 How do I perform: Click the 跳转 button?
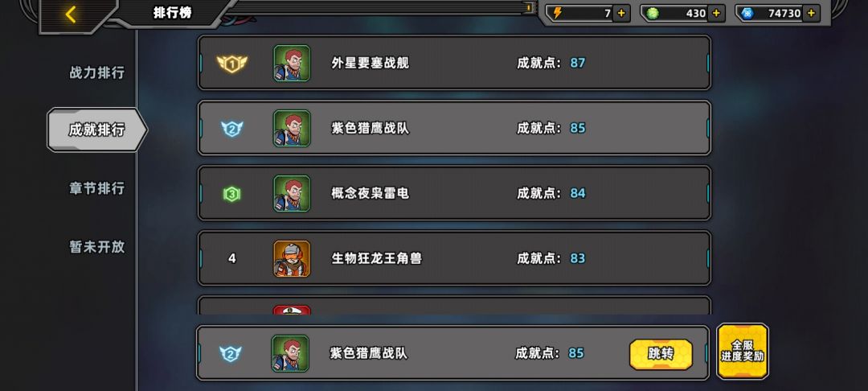point(661,354)
